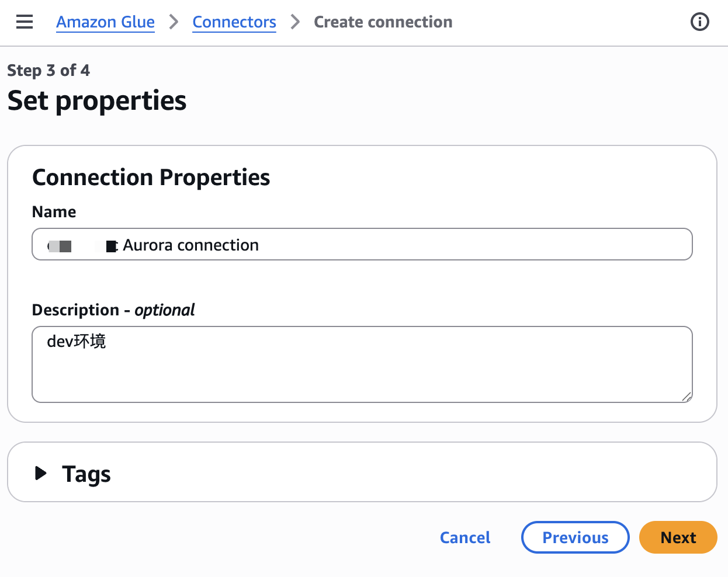Open the hamburger navigation menu
The height and width of the screenshot is (577, 728).
pyautogui.click(x=25, y=22)
